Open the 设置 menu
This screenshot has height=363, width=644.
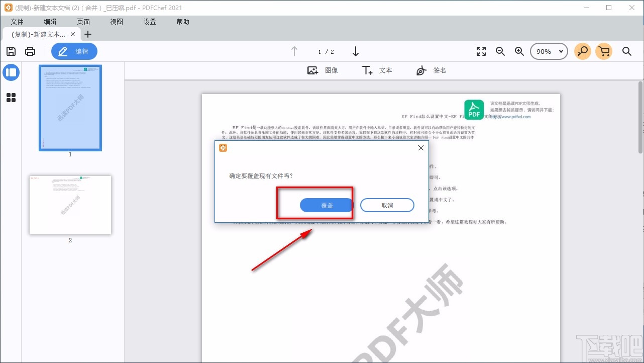pyautogui.click(x=149, y=22)
